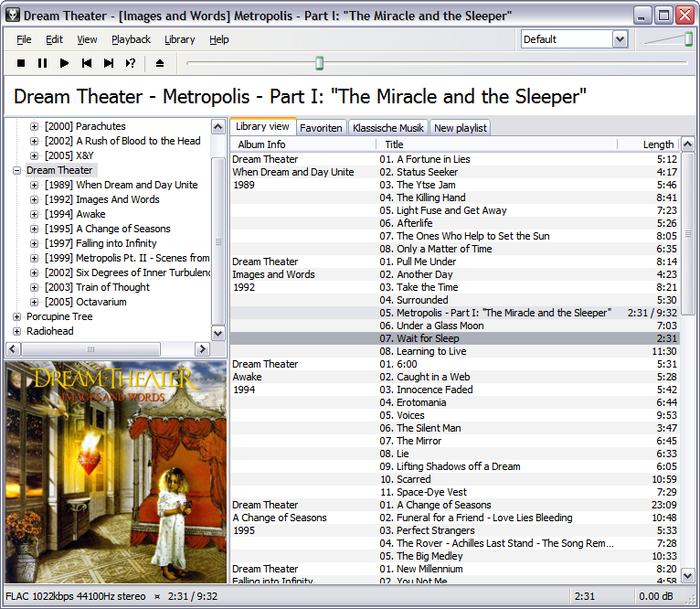
Task: Open the File menu
Action: 24,39
